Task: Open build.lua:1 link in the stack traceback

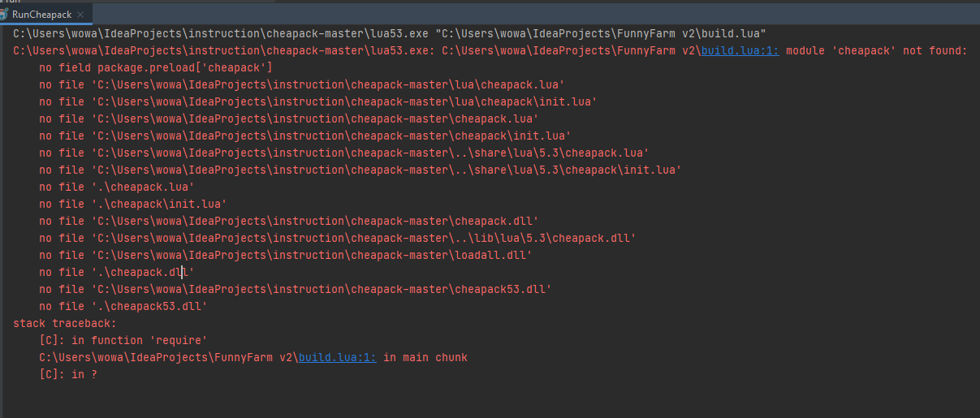Action: pos(337,357)
